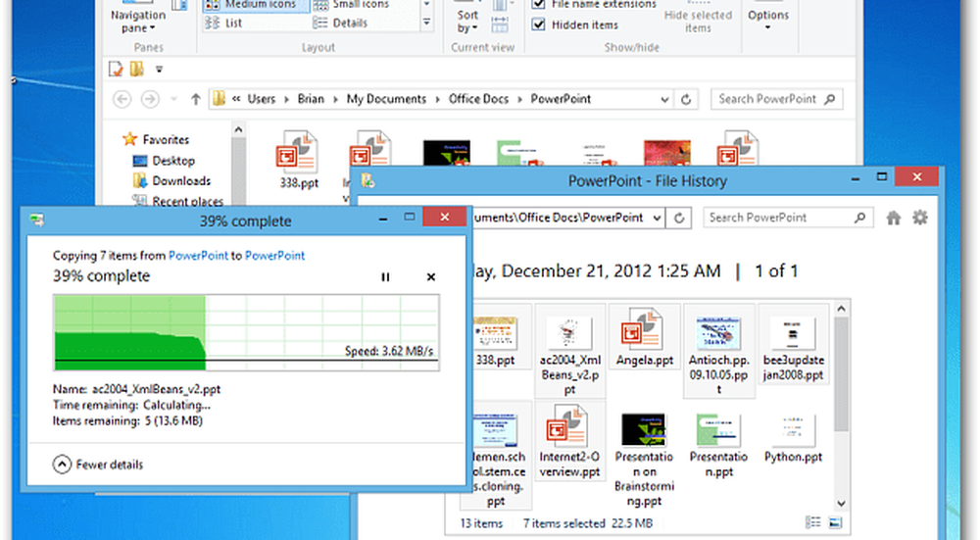Open the Options dropdown in the ribbon
Viewport: 980px width, 540px height.
(767, 20)
